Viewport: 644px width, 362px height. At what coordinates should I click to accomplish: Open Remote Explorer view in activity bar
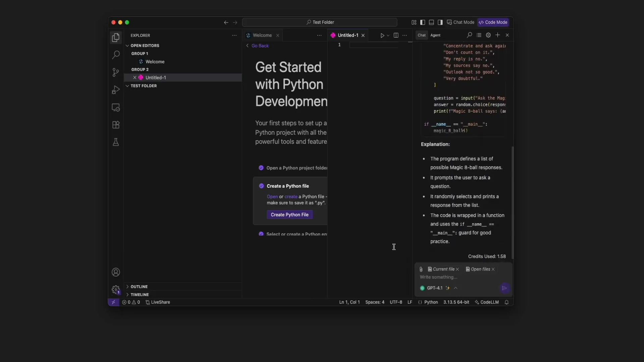coord(116,108)
